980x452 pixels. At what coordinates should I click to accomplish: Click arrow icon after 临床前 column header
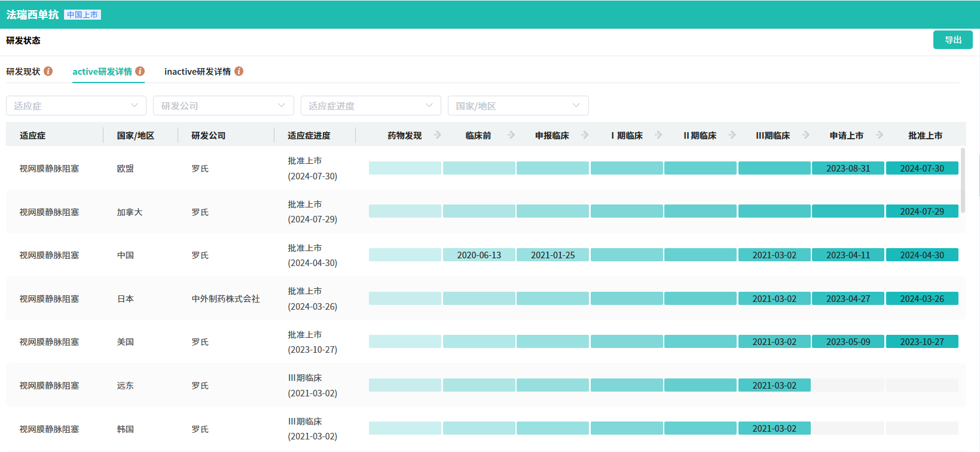click(x=511, y=135)
